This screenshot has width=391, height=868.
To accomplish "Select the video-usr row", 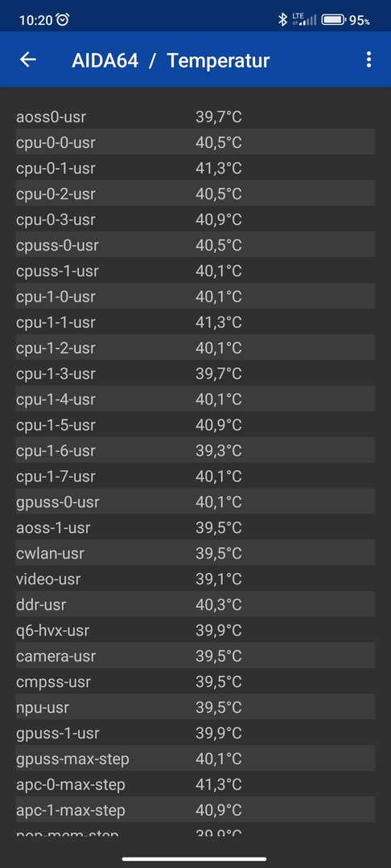I will coord(195,579).
